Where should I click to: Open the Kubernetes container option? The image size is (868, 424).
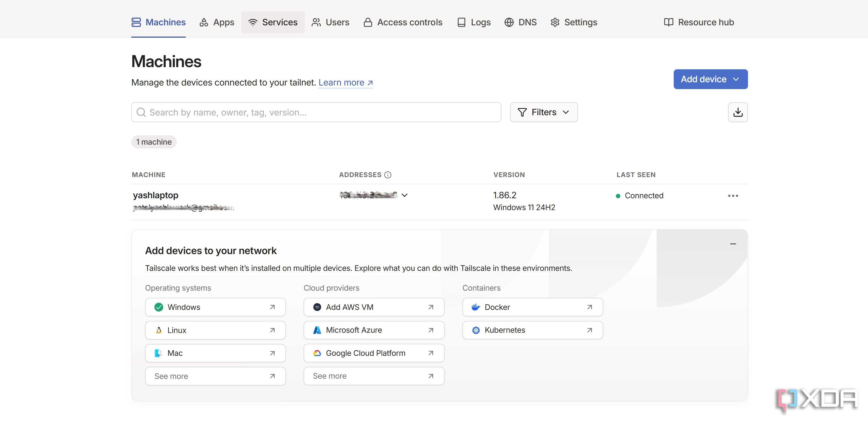[533, 330]
